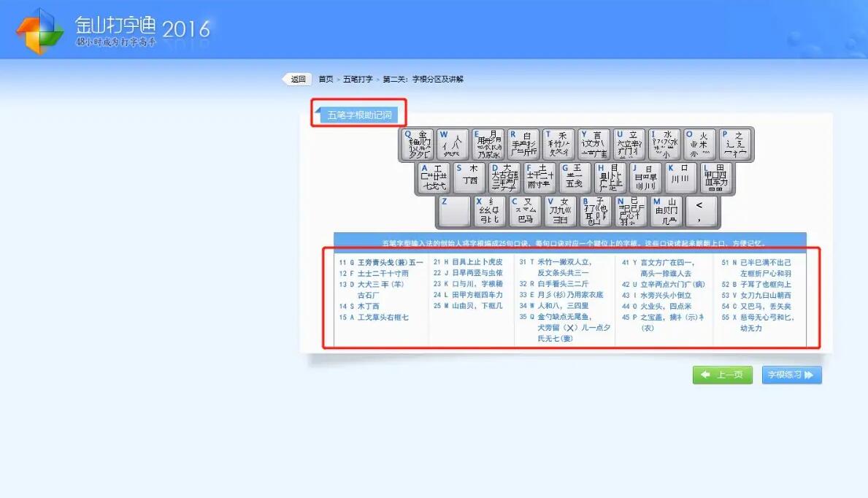868x498 pixels.
Task: Click the mnemonic line 42 U 立辛两点六门疒
Action: [663, 284]
